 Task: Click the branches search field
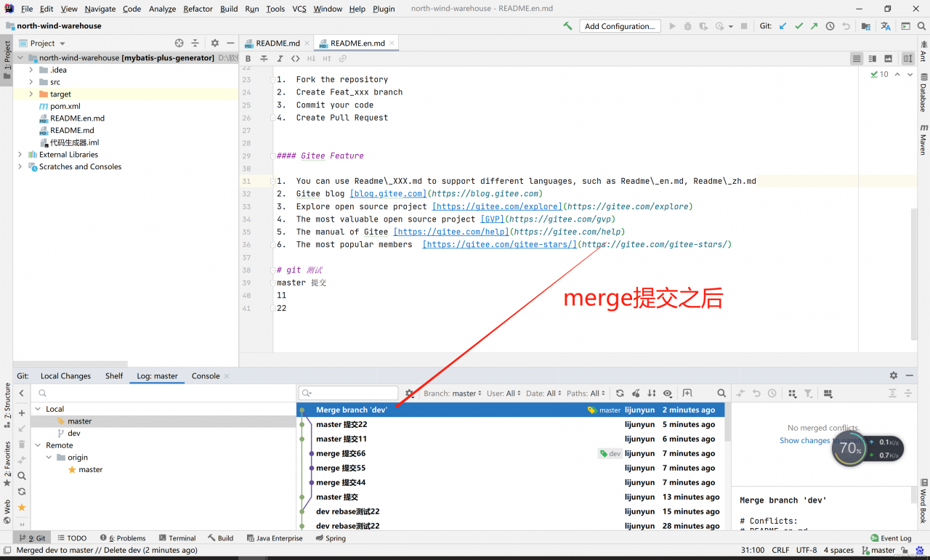[163, 393]
